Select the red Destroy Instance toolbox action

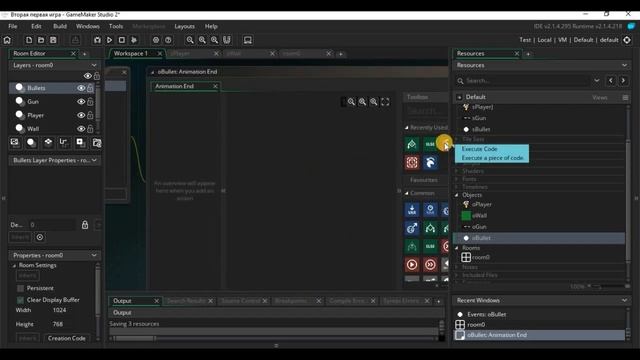point(412,162)
